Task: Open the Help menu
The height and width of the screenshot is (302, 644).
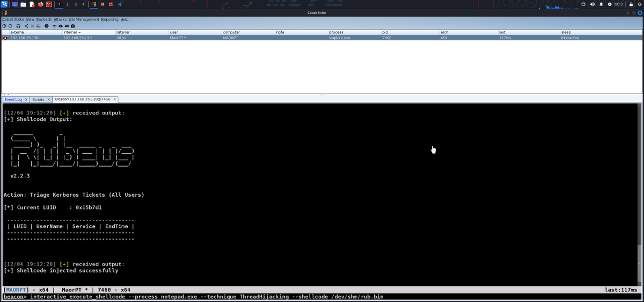Action: click(x=124, y=19)
